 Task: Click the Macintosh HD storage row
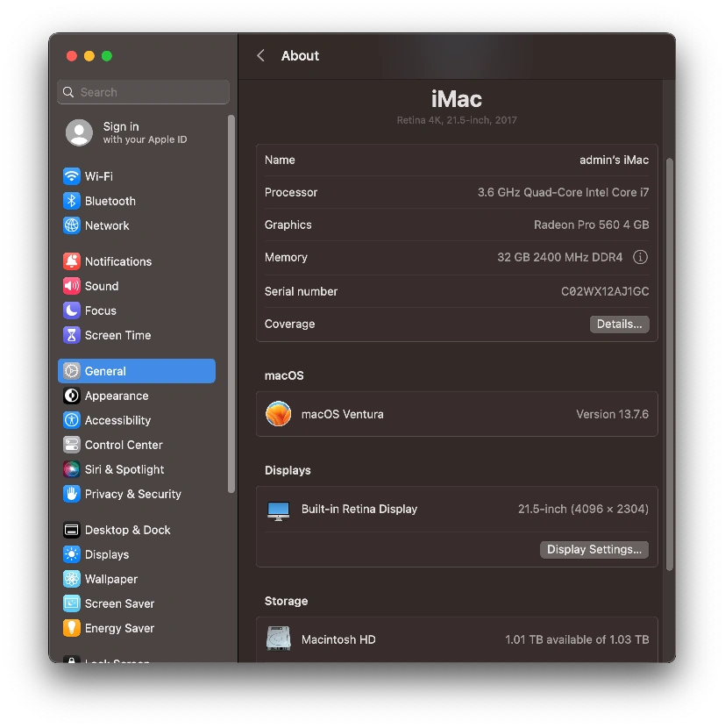coord(456,639)
